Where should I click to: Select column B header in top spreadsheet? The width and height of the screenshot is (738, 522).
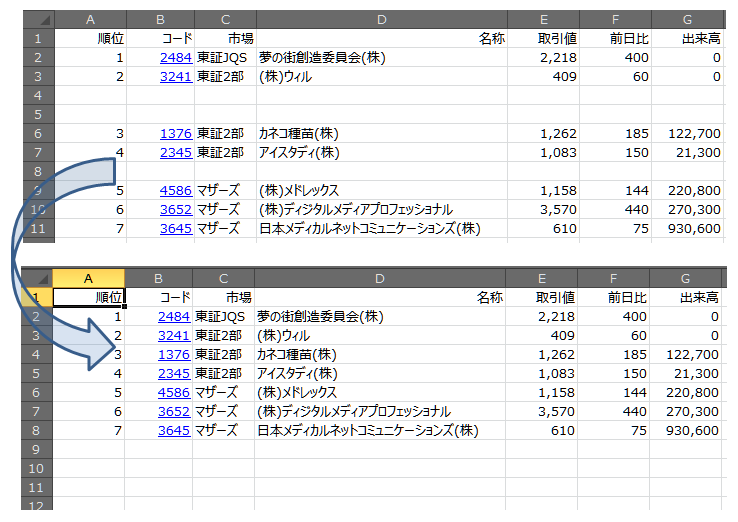pyautogui.click(x=160, y=20)
